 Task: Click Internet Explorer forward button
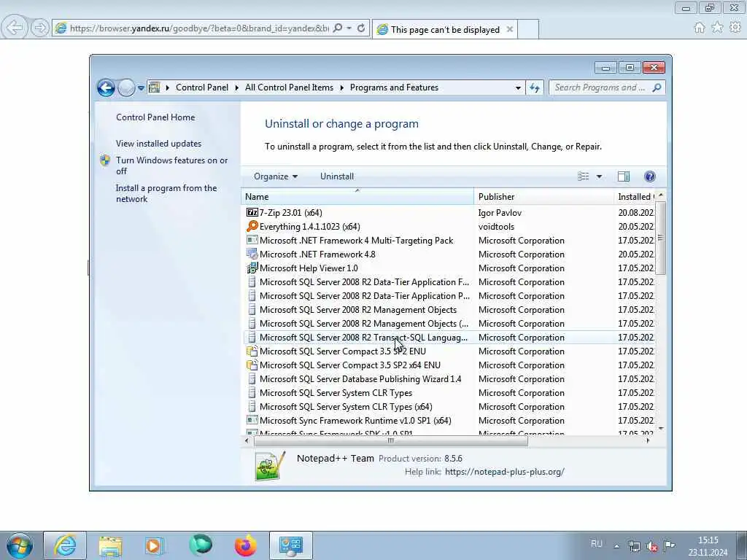tap(39, 28)
